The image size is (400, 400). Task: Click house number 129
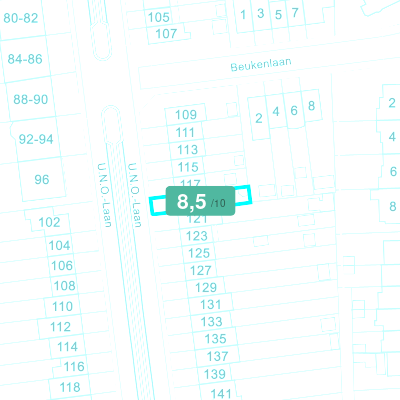click(x=206, y=287)
